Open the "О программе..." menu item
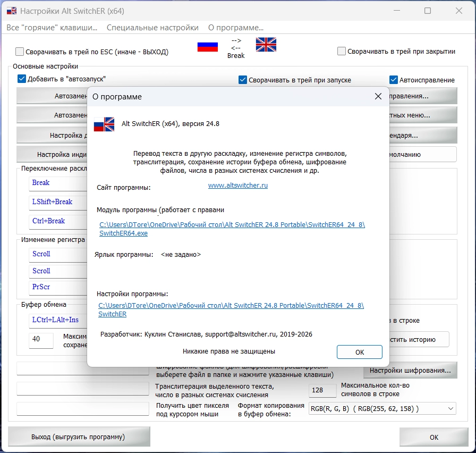The height and width of the screenshot is (453, 476). pyautogui.click(x=235, y=28)
